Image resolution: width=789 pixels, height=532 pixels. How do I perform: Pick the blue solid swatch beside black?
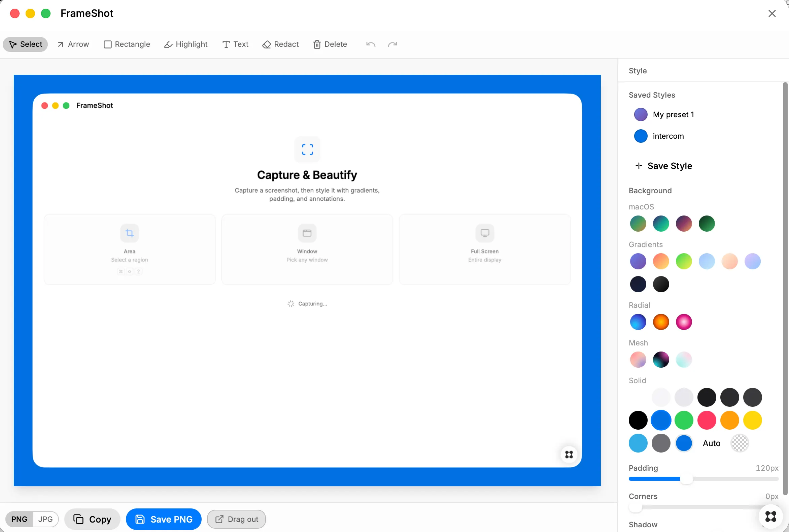[661, 420]
